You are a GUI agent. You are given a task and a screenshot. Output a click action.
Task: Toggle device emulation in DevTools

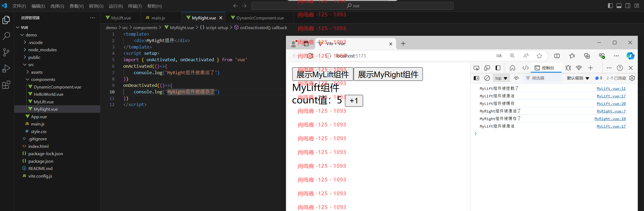[487, 68]
